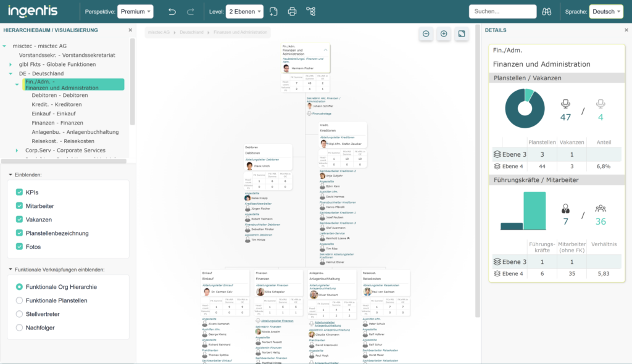Click the Führungskräfte person icon above 7
Screen dimensions: 632x364
coord(565,209)
